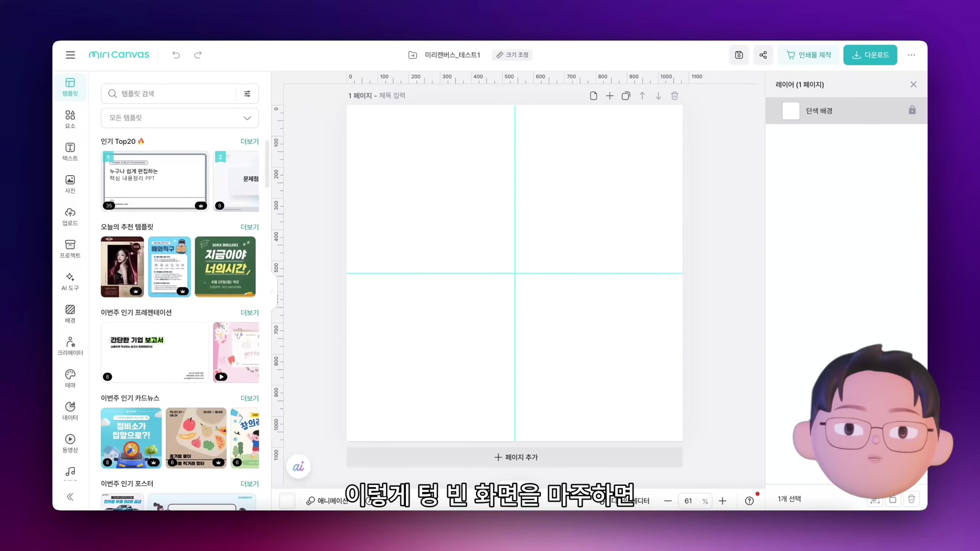Open the AI assistant floating button
The image size is (980, 551).
click(x=299, y=467)
